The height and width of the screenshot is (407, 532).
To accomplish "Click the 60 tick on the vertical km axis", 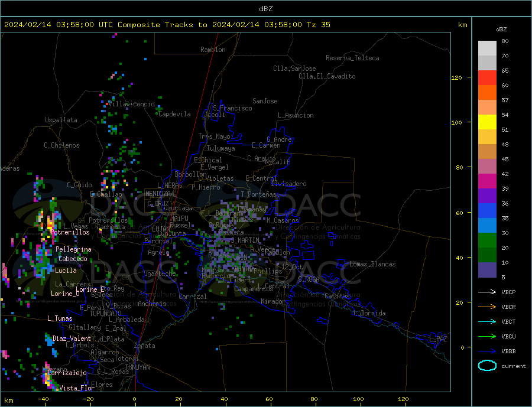I will pos(459,213).
